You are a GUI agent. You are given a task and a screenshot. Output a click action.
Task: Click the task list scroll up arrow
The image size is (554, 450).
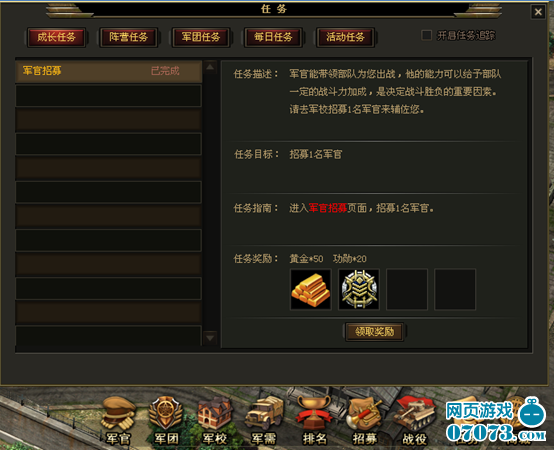tap(210, 67)
